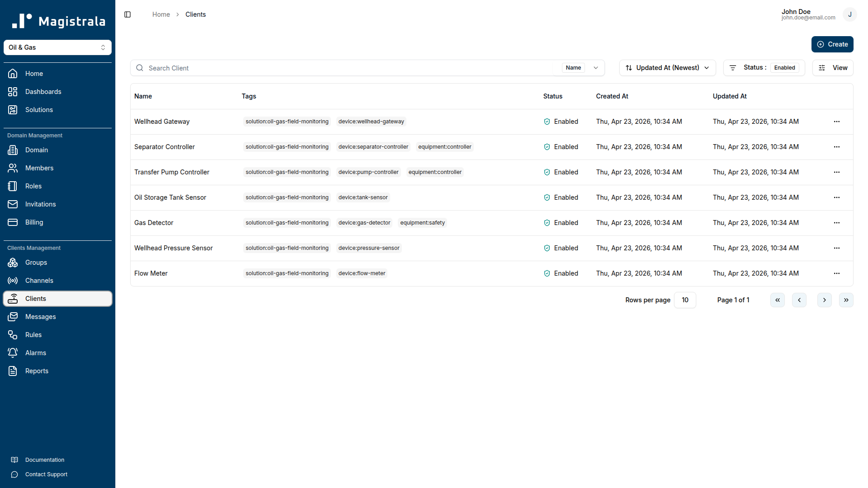Viewport: 868px width, 488px height.
Task: Open the Dashboards section via its grid icon
Action: [x=13, y=92]
